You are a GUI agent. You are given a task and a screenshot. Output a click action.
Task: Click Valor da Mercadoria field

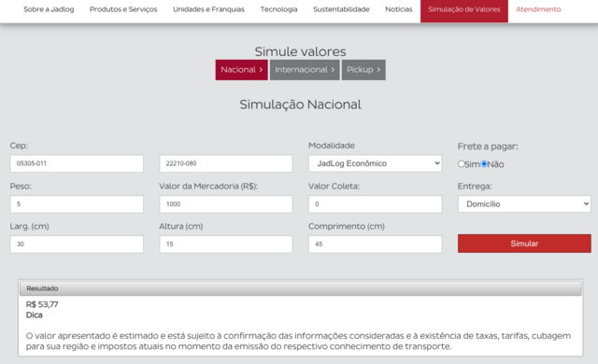pos(226,204)
